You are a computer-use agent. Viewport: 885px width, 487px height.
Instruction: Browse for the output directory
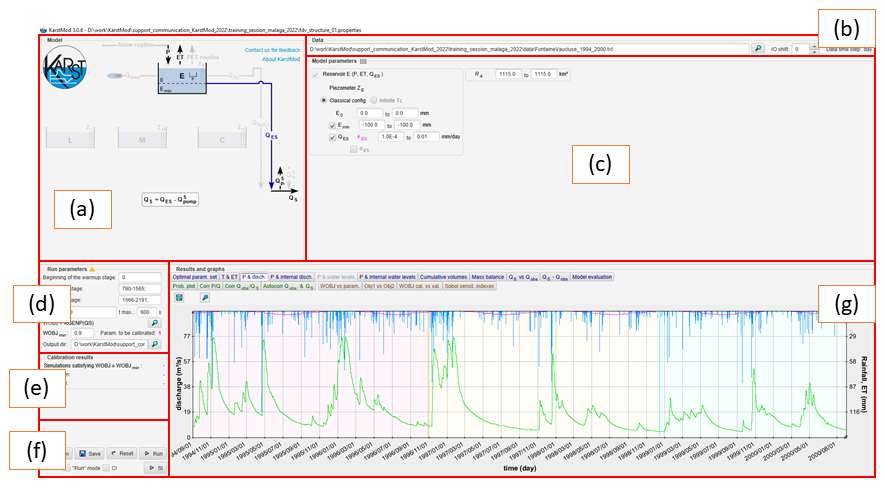[156, 344]
